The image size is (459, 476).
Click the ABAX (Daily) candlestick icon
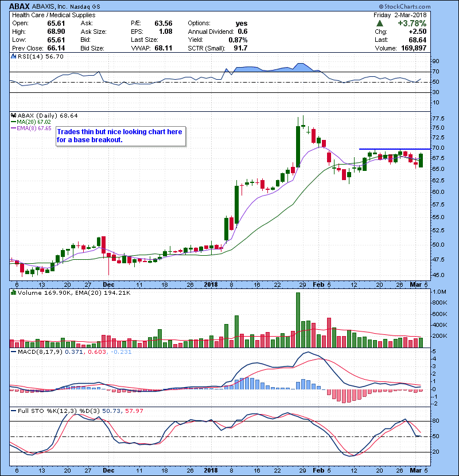pyautogui.click(x=13, y=116)
